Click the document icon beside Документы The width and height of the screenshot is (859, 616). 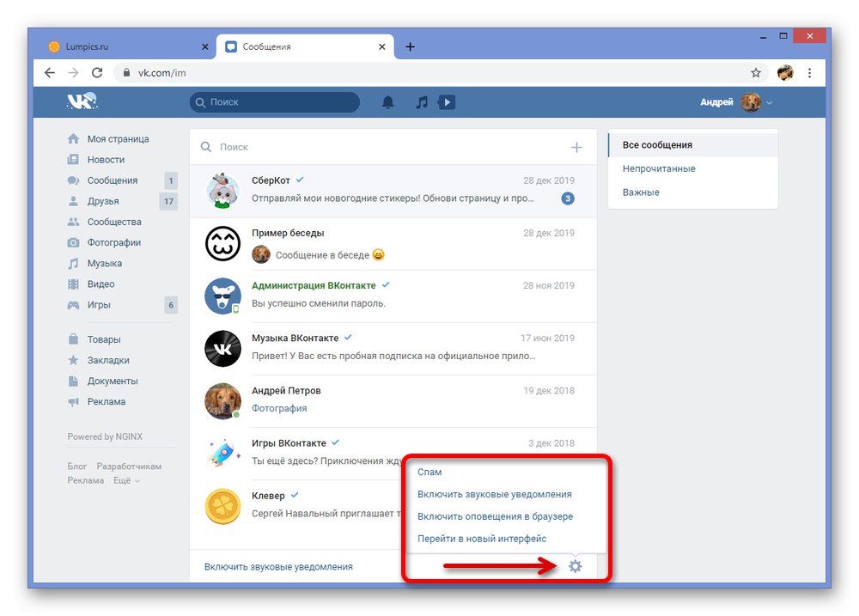pos(73,381)
